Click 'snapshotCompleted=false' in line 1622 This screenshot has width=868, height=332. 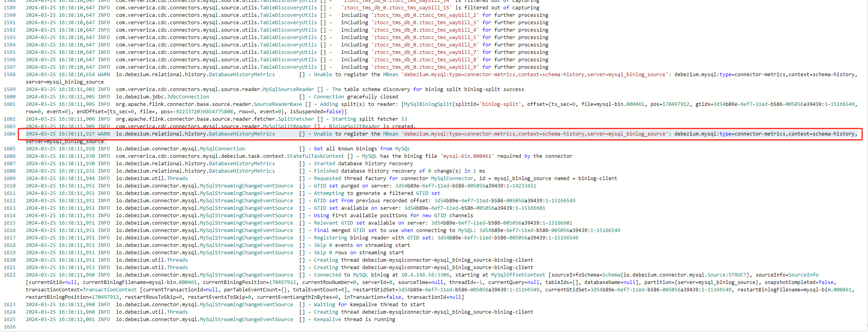(799, 282)
